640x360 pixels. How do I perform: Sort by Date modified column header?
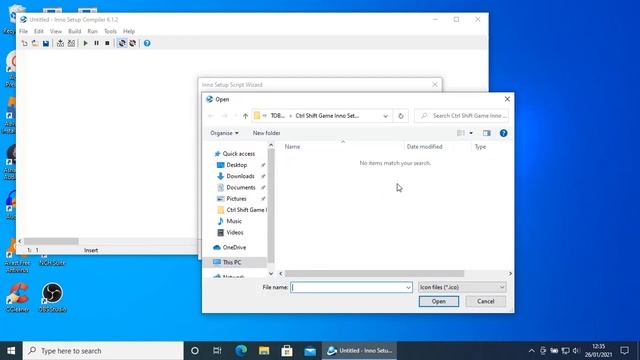click(x=424, y=147)
